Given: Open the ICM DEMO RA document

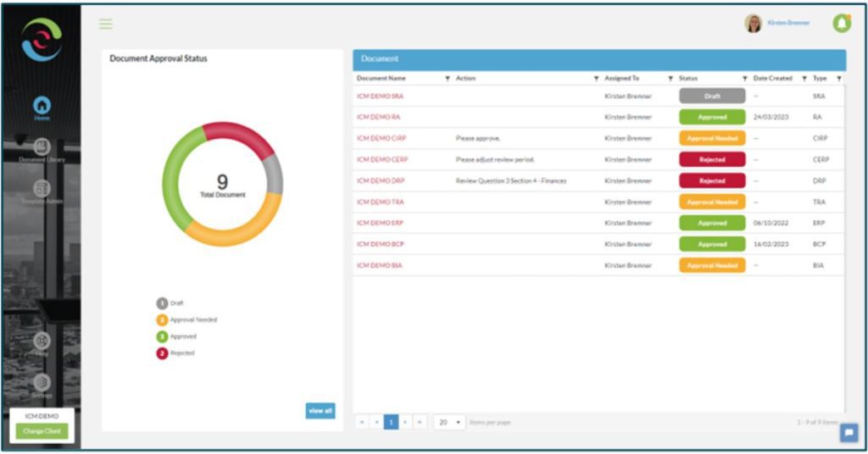Looking at the screenshot, I should tap(379, 117).
